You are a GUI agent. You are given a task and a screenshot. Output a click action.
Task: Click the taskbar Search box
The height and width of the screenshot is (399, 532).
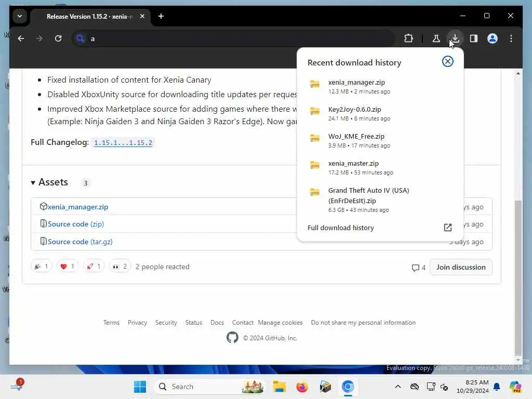click(209, 387)
